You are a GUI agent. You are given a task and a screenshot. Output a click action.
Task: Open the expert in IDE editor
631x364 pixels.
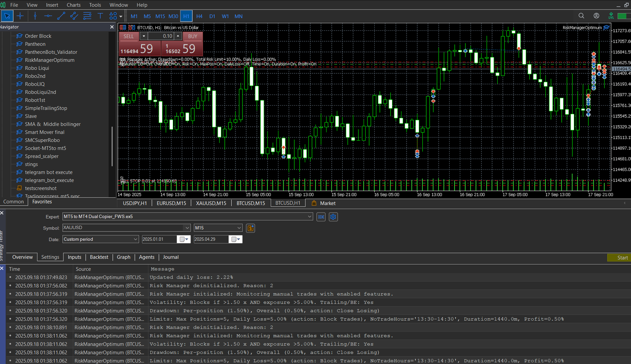pos(321,217)
